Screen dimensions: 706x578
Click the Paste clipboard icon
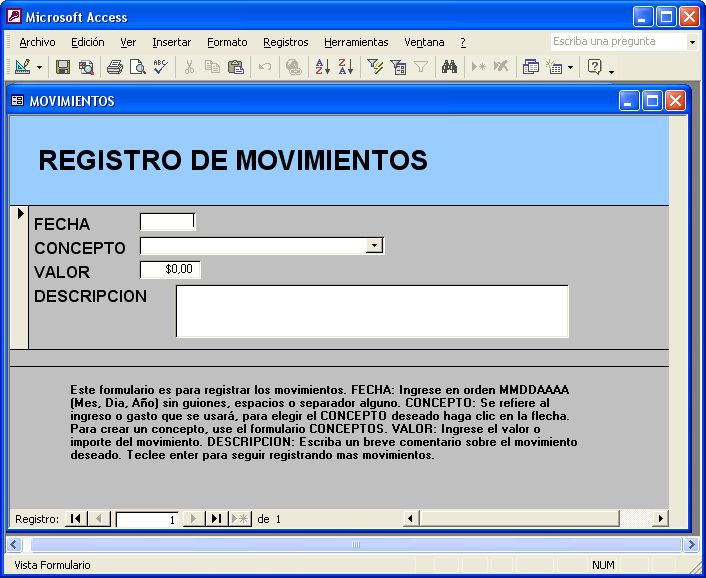(235, 67)
